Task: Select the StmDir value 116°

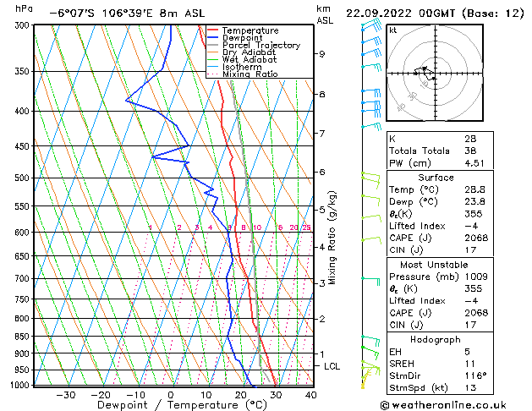Action: [475, 376]
